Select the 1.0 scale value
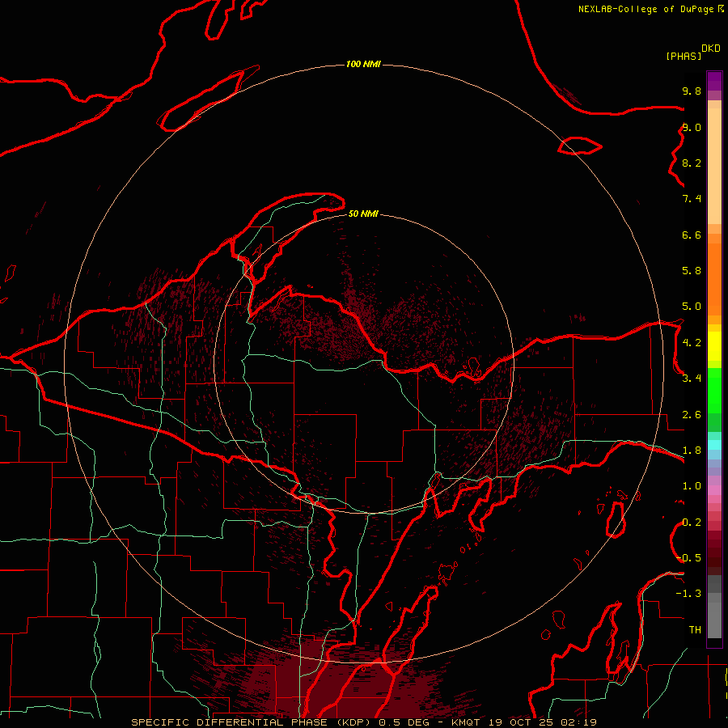 (692, 486)
